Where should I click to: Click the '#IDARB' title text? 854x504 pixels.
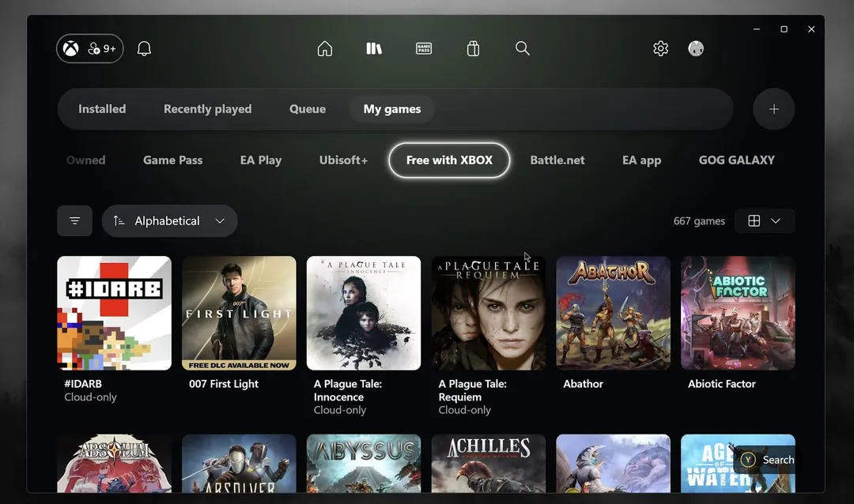pyautogui.click(x=83, y=384)
